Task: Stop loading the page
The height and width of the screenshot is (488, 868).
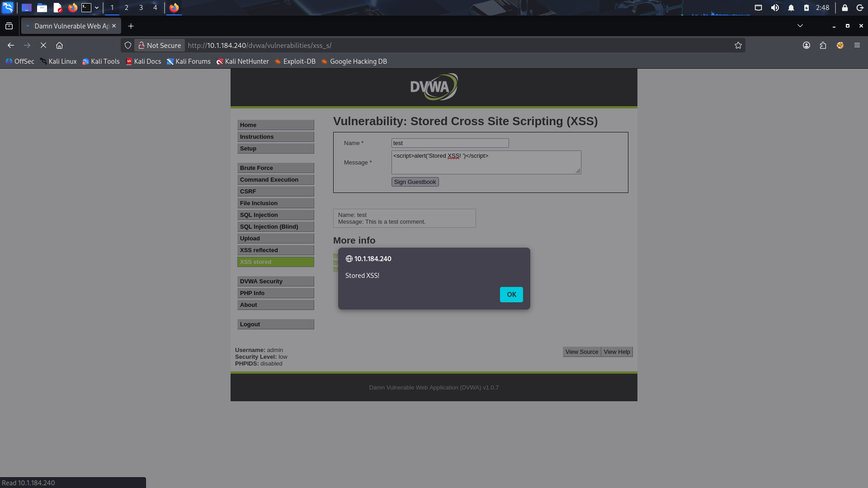Action: [43, 45]
